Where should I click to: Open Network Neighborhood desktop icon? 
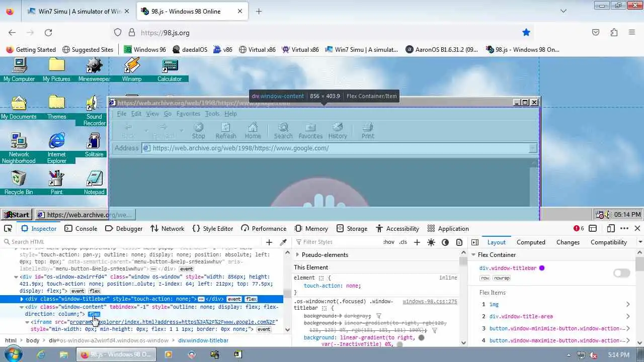(19, 148)
